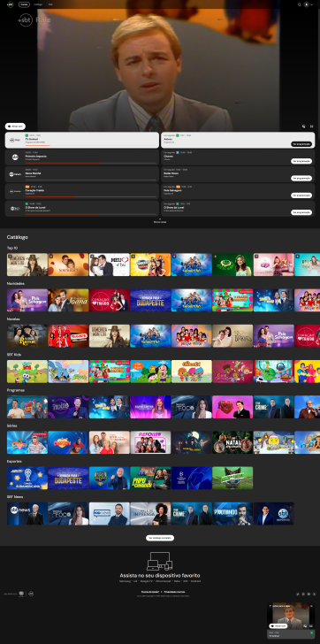Open 'Natal' thumbnail in Séries row
Viewport: 320px width, 644px height.
click(x=232, y=442)
